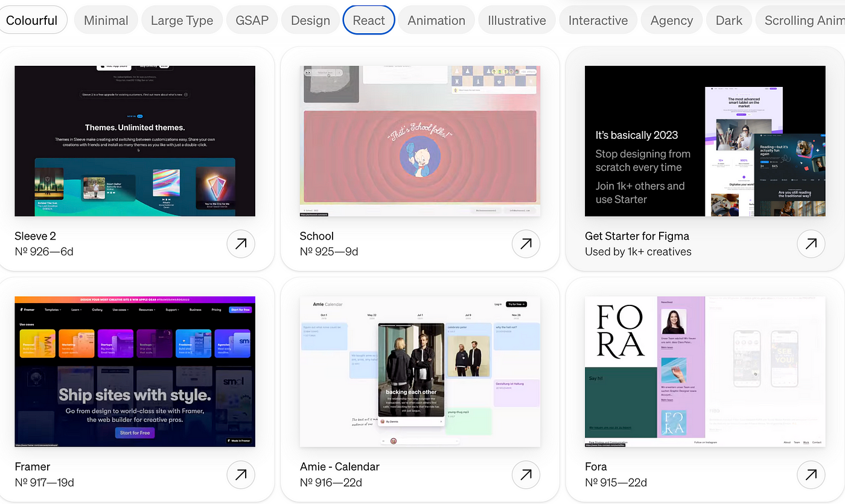Click the Framer title
845x504 pixels.
click(33, 467)
